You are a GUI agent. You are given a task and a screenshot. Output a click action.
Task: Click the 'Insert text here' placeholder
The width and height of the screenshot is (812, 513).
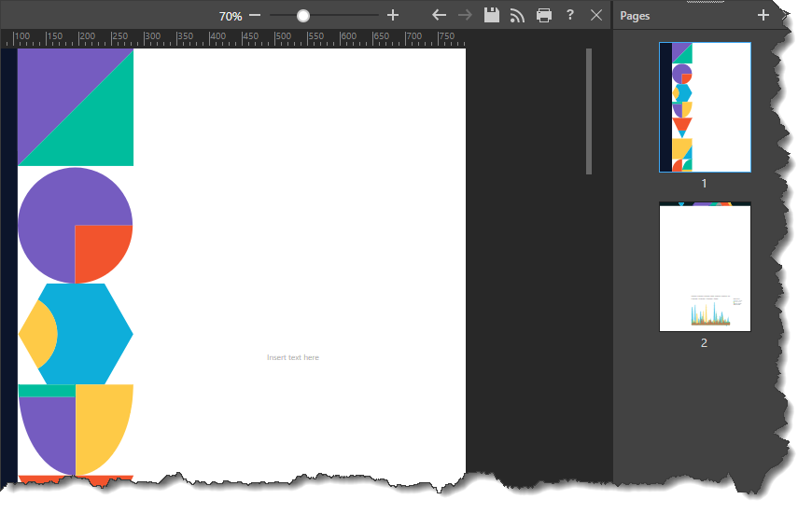click(293, 357)
